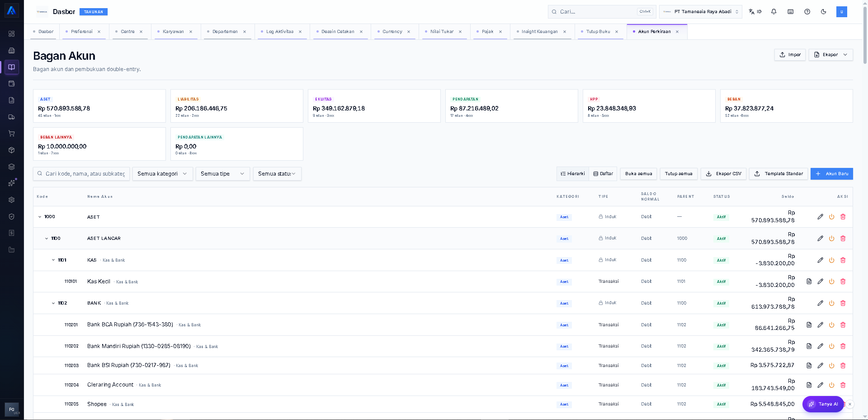Click the account search field
The image size is (868, 420).
point(81,174)
